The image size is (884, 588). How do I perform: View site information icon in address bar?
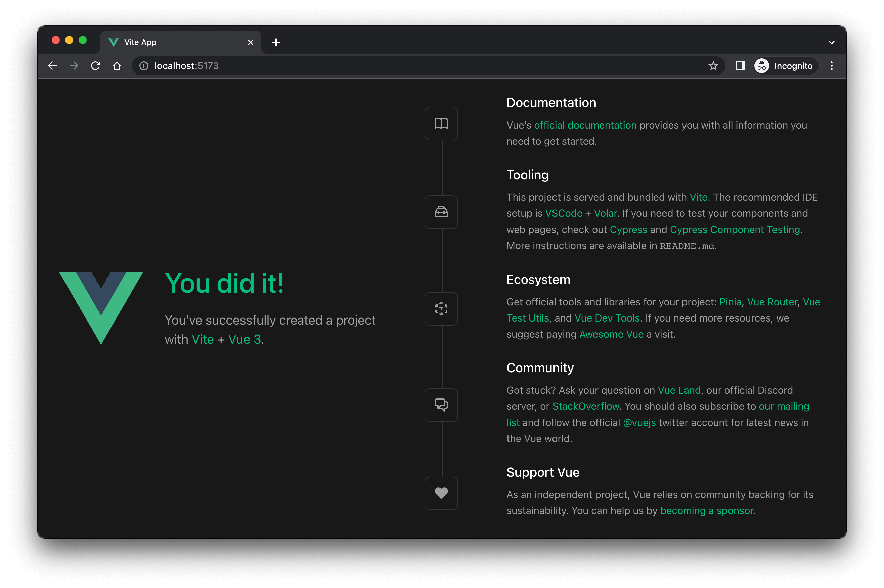click(144, 66)
